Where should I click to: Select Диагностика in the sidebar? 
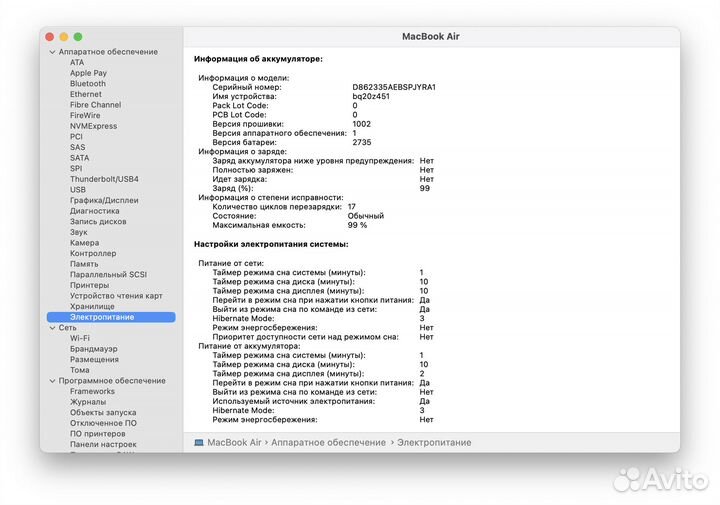[x=95, y=211]
